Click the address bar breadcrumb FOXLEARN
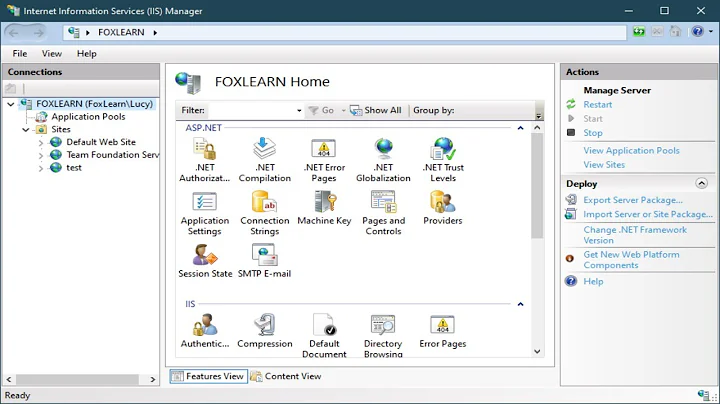The width and height of the screenshot is (720, 404). [121, 33]
